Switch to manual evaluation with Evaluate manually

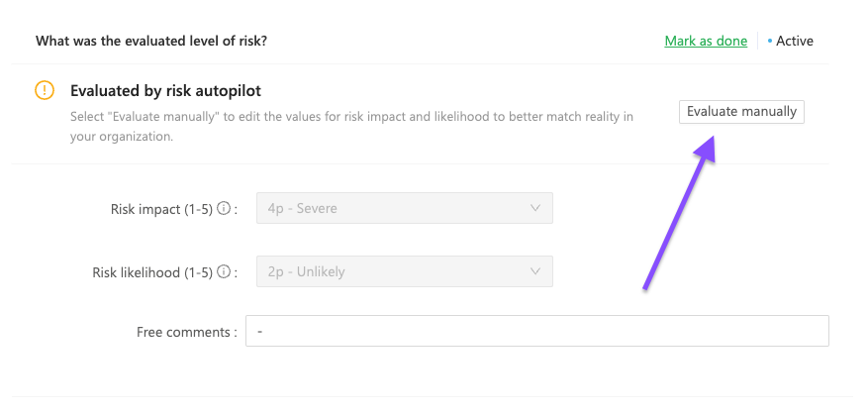tap(741, 111)
